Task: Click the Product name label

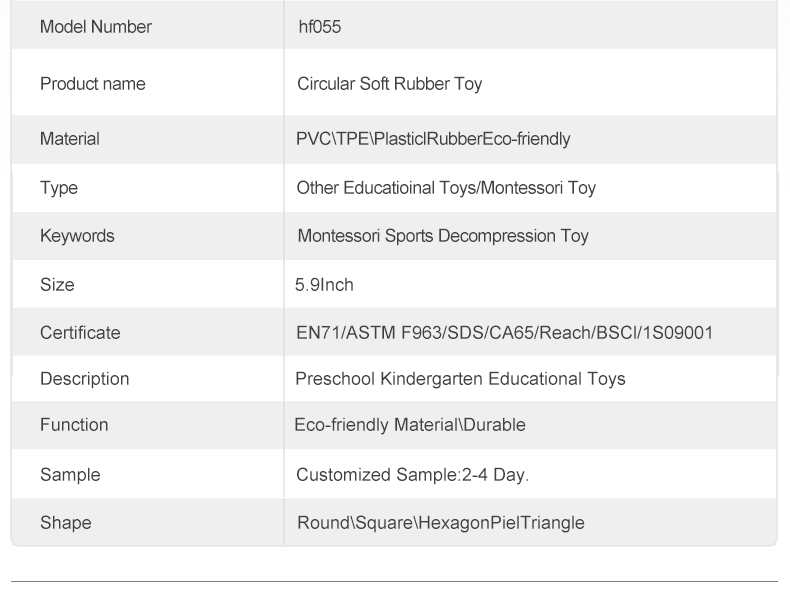Action: [92, 84]
